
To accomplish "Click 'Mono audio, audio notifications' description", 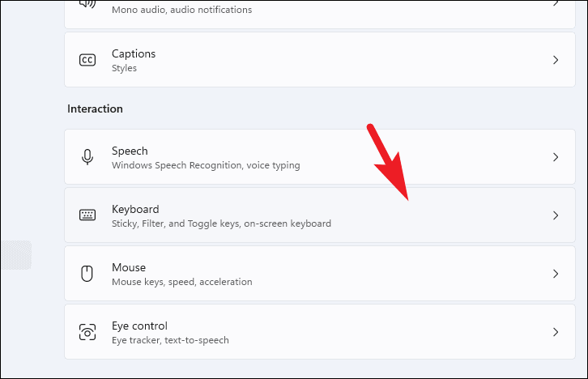I will (181, 10).
